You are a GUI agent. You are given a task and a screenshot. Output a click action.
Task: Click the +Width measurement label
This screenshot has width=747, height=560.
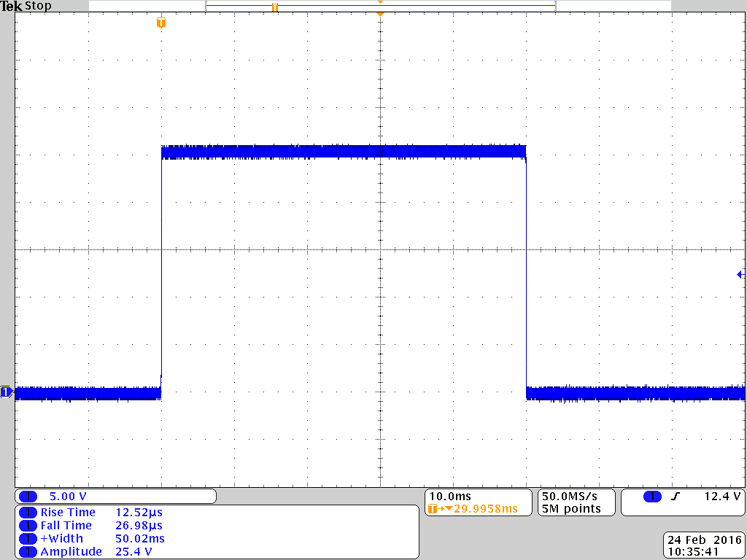coord(62,539)
